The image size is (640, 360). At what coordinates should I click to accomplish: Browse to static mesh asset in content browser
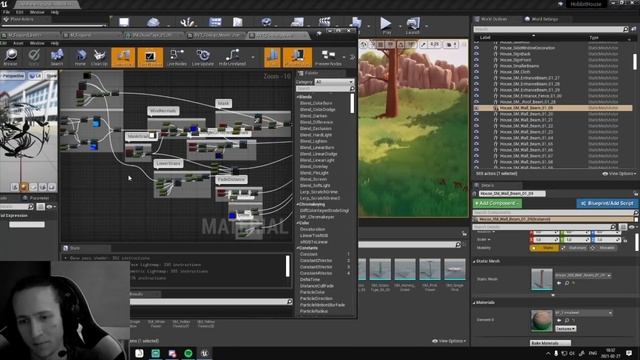(567, 283)
